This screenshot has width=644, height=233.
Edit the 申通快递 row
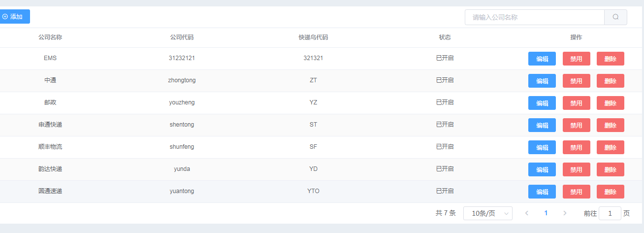(542, 125)
